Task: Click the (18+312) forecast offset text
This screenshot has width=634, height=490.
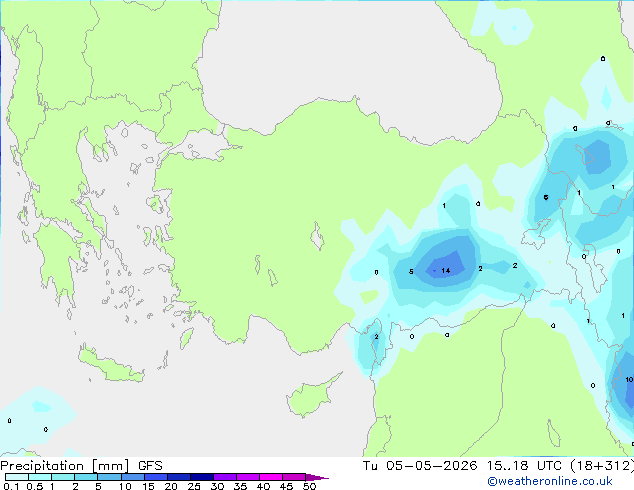Action: (602, 466)
